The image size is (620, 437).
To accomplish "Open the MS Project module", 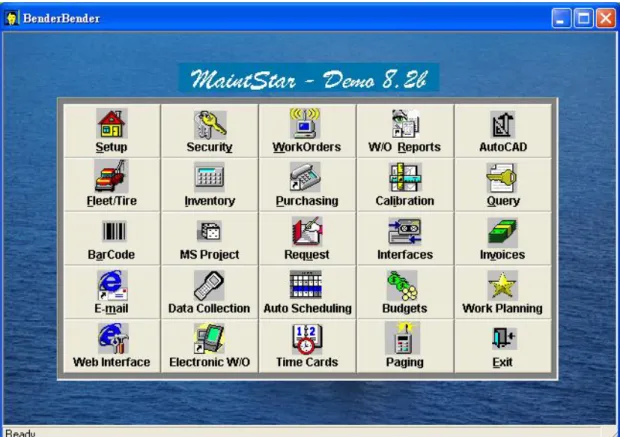I will (x=210, y=238).
